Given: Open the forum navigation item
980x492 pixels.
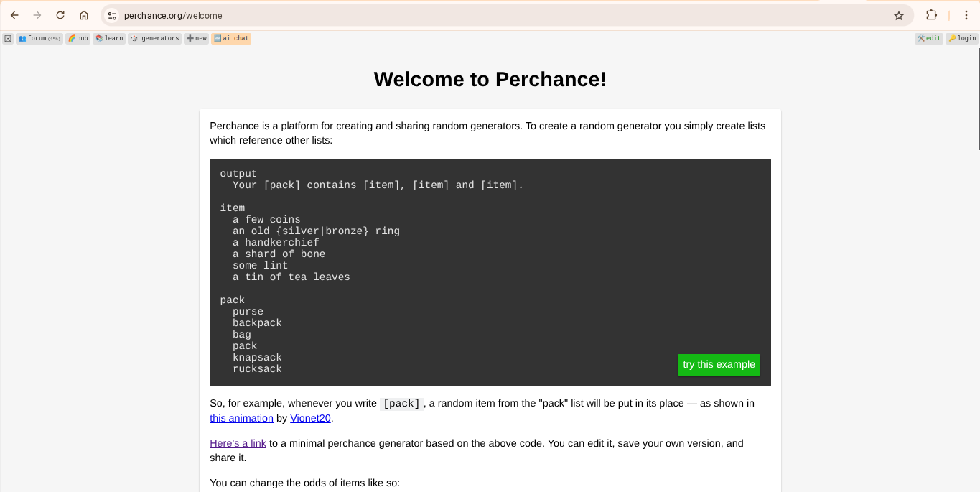Looking at the screenshot, I should (39, 39).
